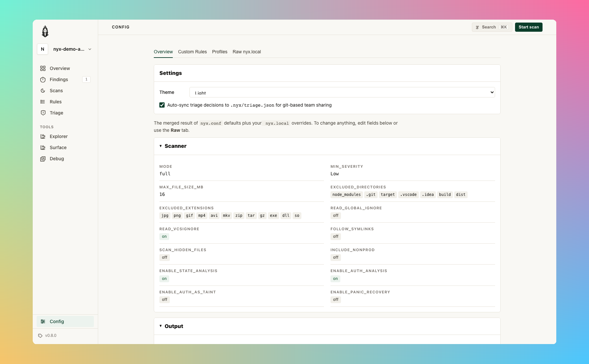Click the search command icon

(477, 27)
